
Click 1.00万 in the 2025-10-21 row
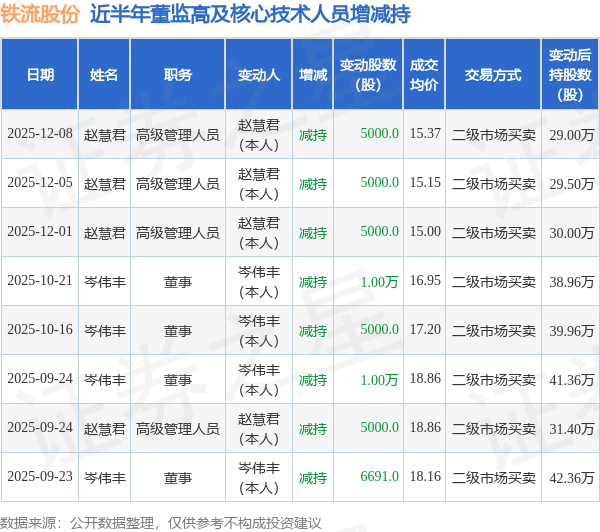tap(380, 282)
